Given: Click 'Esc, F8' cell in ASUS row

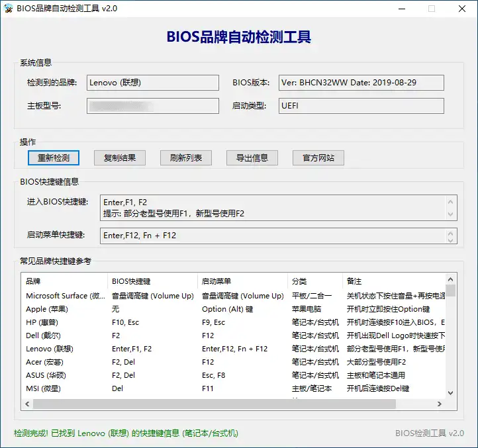Looking at the screenshot, I should point(213,375).
